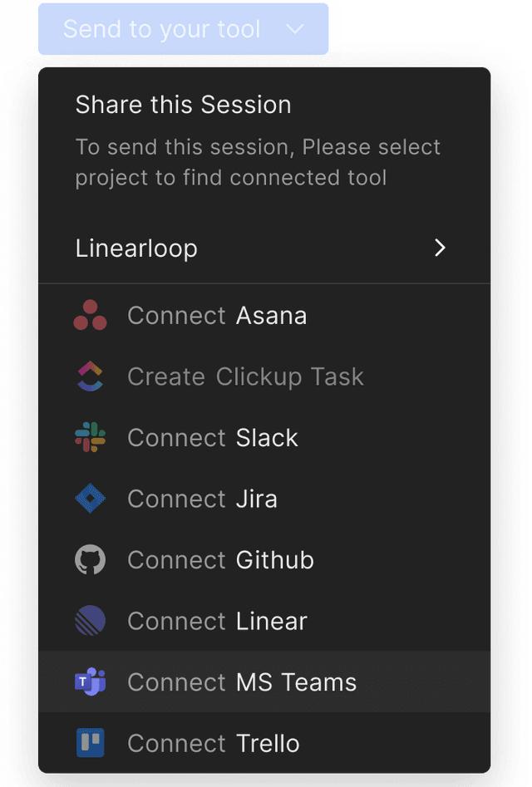Choose Connect Linear from the list

coord(217,621)
